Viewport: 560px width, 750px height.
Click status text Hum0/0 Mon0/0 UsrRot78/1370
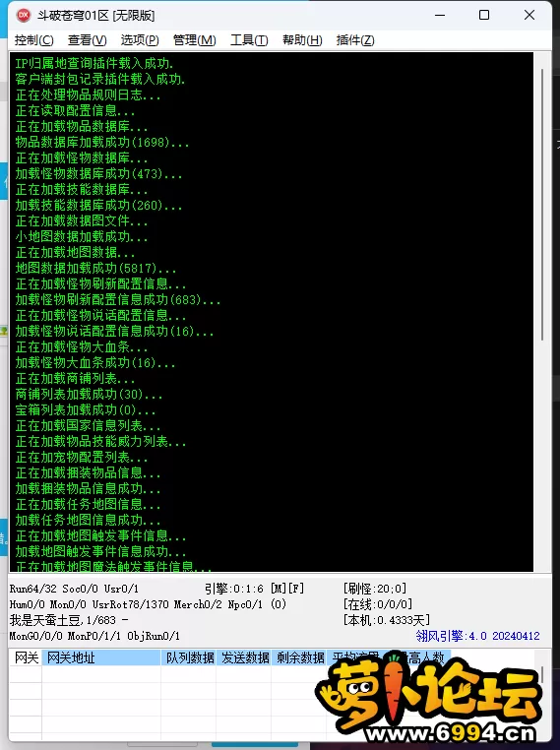tap(90, 604)
